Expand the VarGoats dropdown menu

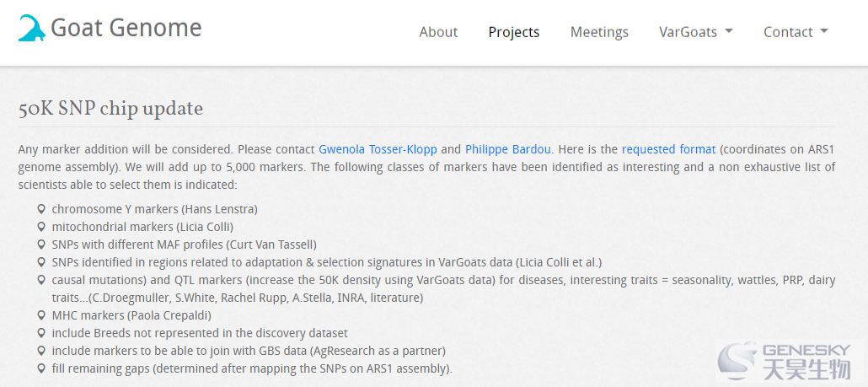[x=695, y=32]
